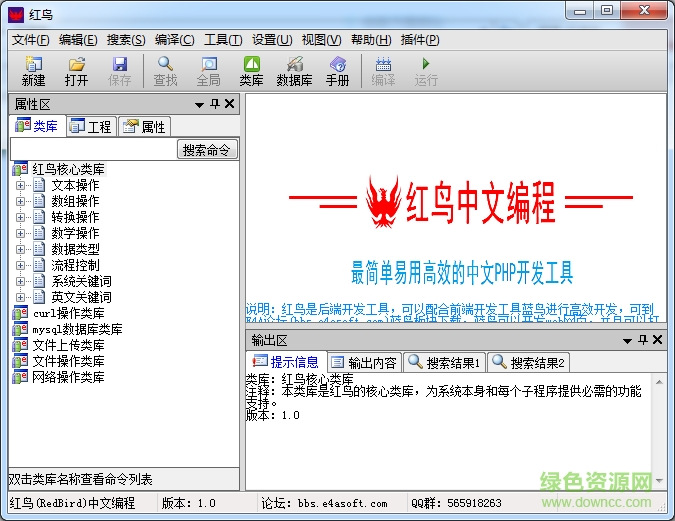Image resolution: width=675 pixels, height=521 pixels.
Task: Click the 全局 global search icon
Action: pos(209,71)
